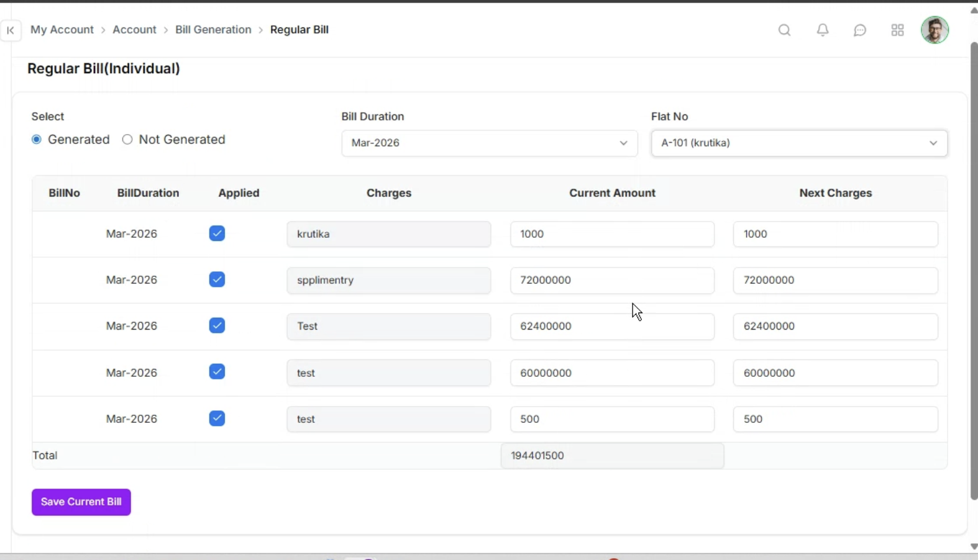Open the apps grid icon
This screenshot has height=560, width=978.
897,30
